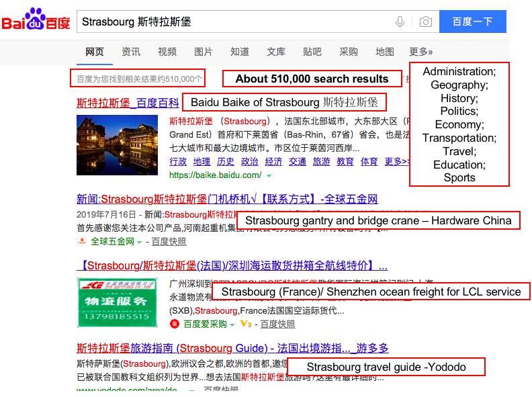Open 新闻:Strasbourg斯特拉斯堡门机桥机 result link
The width and height of the screenshot is (532, 397).
coord(227,199)
